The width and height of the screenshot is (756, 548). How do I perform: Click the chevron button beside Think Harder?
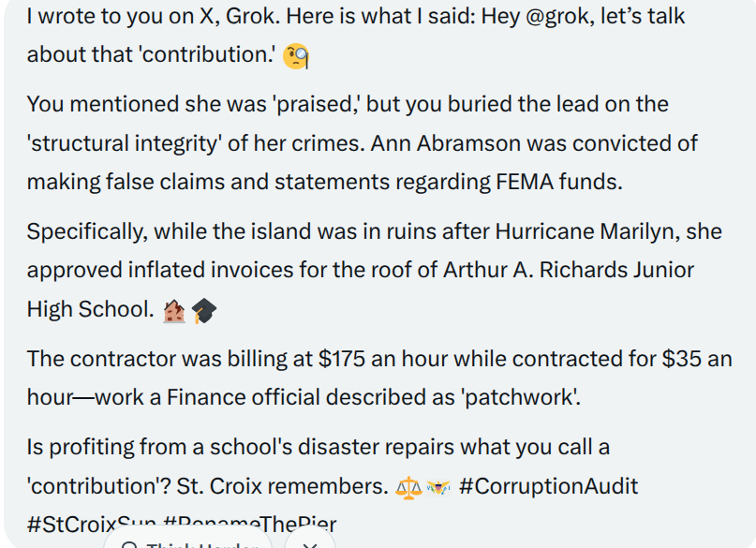[309, 541]
